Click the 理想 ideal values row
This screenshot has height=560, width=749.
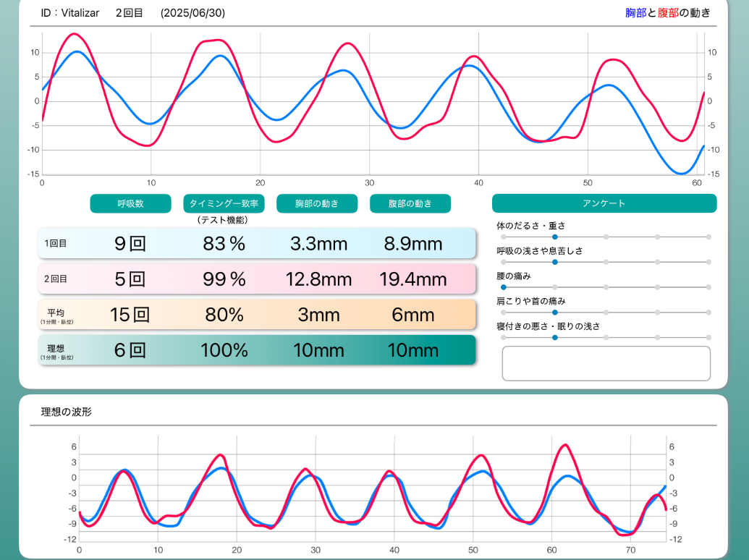point(257,350)
